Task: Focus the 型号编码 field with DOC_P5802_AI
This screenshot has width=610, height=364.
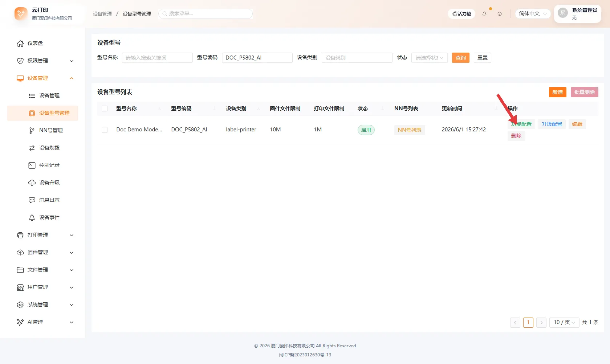Action: (257, 58)
